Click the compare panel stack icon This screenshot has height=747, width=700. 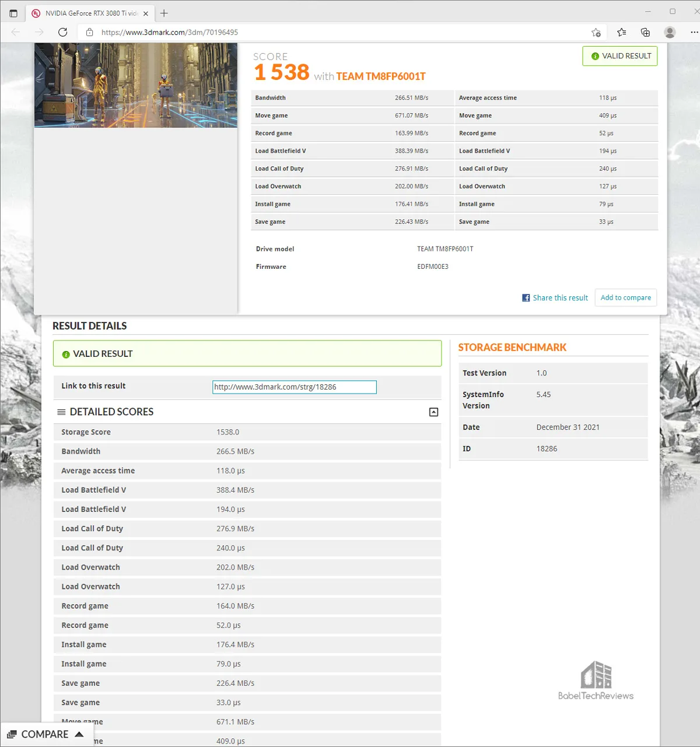(x=12, y=734)
